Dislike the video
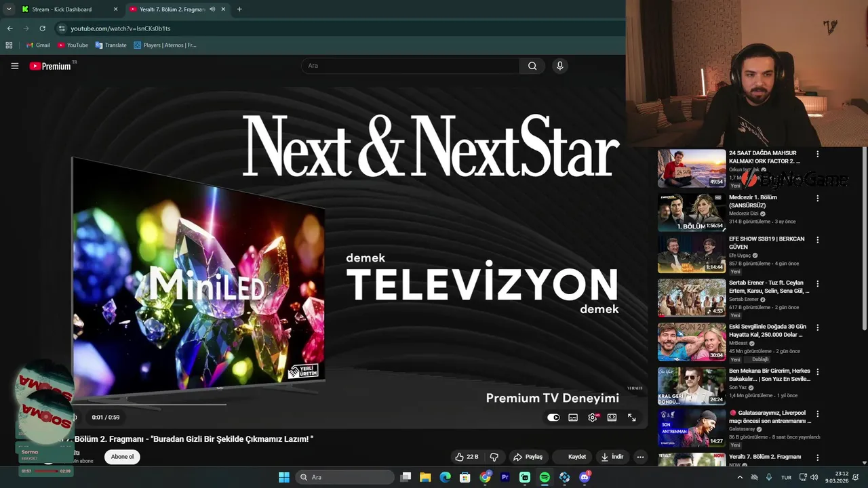 pyautogui.click(x=494, y=457)
